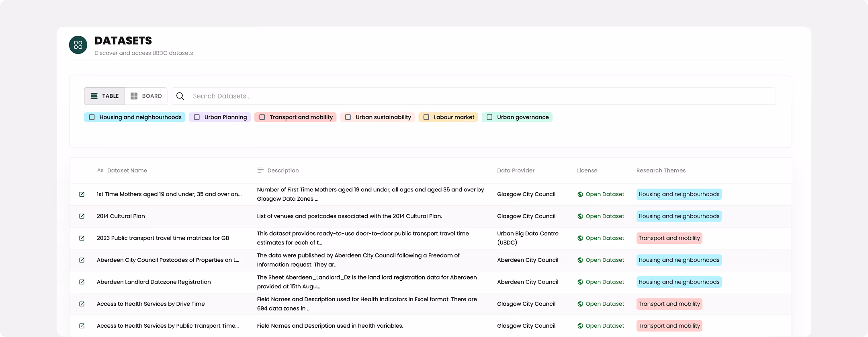Viewport: 868px width, 337px height.
Task: Click the Description column lines icon
Action: tap(260, 171)
